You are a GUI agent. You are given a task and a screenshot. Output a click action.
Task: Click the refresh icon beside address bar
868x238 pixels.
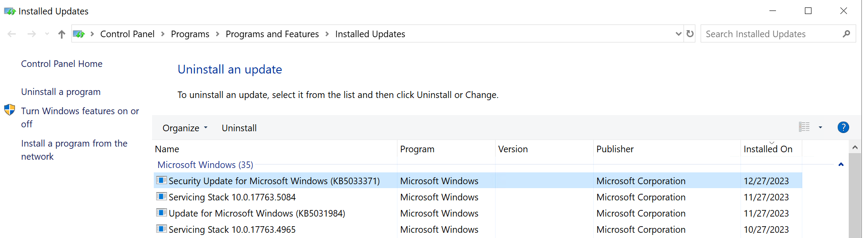690,34
